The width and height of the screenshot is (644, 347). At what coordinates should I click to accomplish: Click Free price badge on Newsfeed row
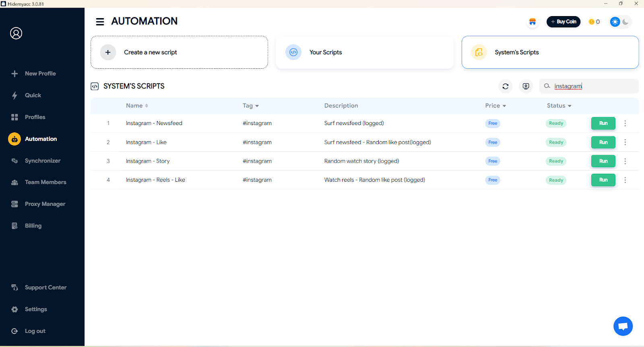pyautogui.click(x=493, y=123)
